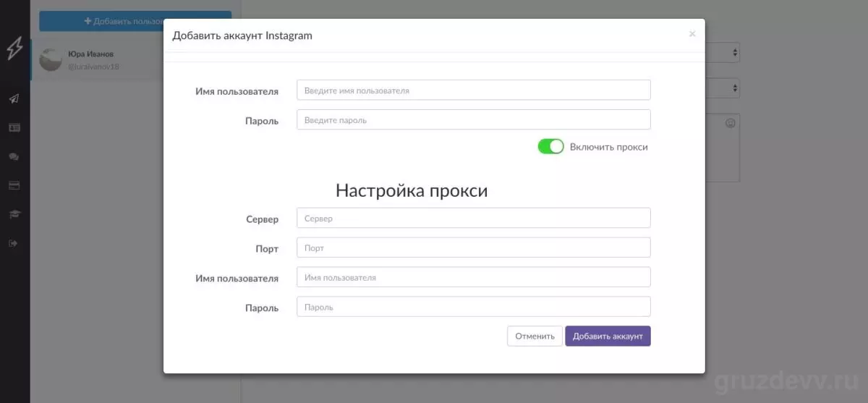Click the Юра Иванов avatar thumbnail
868x403 pixels.
coord(51,59)
